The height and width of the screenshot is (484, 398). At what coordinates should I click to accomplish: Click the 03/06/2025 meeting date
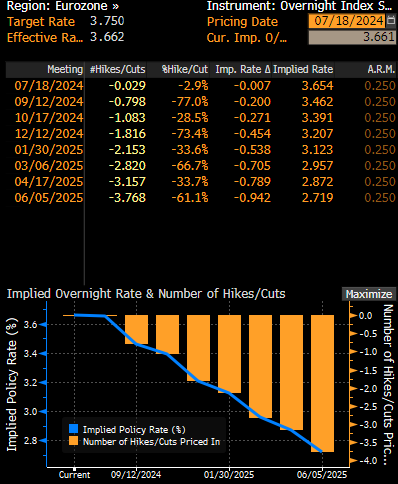pos(49,166)
